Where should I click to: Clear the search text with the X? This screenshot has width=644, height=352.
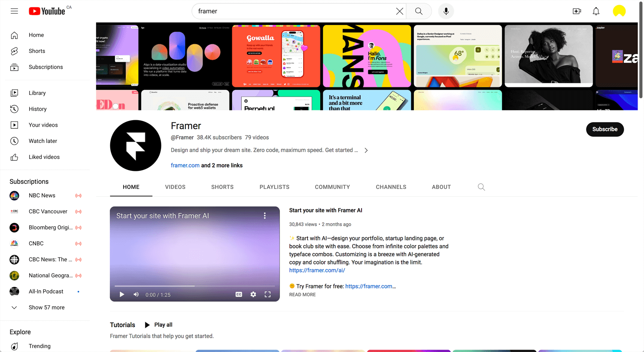pos(400,11)
